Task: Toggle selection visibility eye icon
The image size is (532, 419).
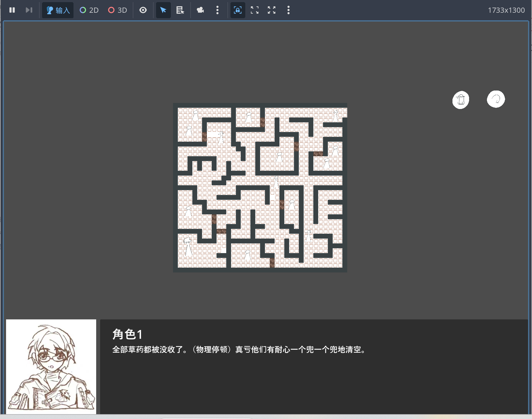Action: point(143,10)
